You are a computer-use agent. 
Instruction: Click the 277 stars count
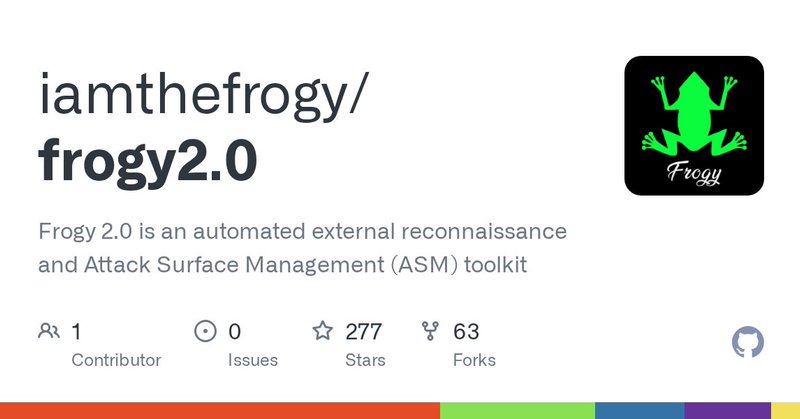[x=364, y=331]
